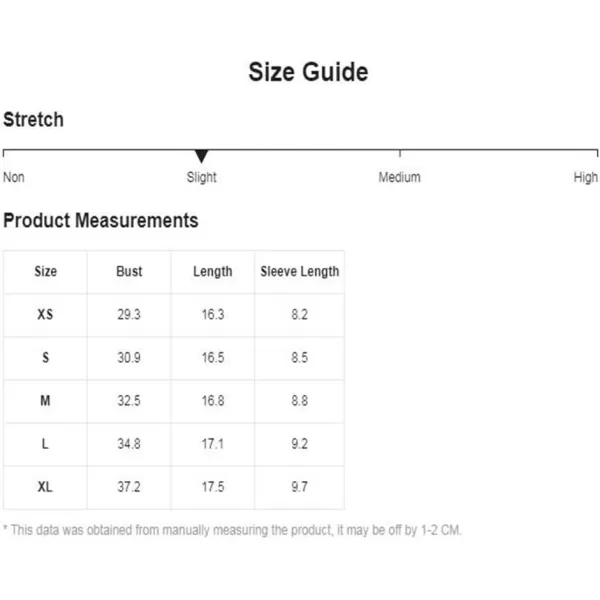Click the Length column header
This screenshot has height=600, width=600.
tap(213, 272)
